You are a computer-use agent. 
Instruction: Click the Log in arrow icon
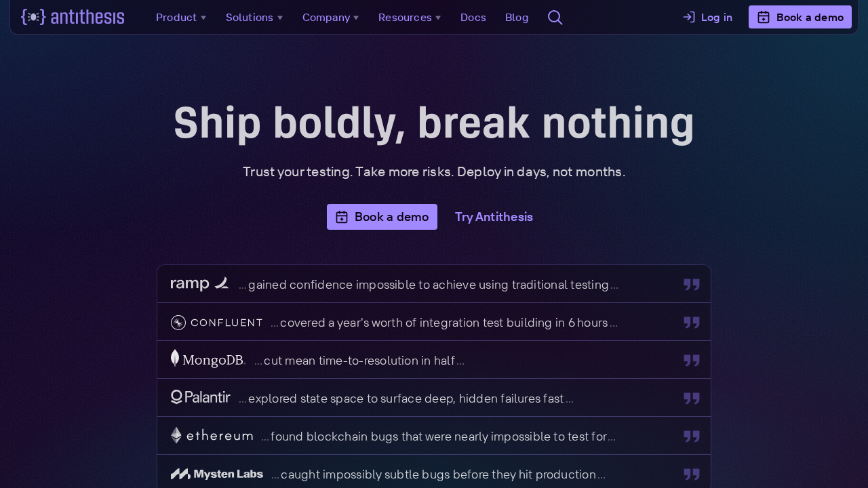coord(688,17)
